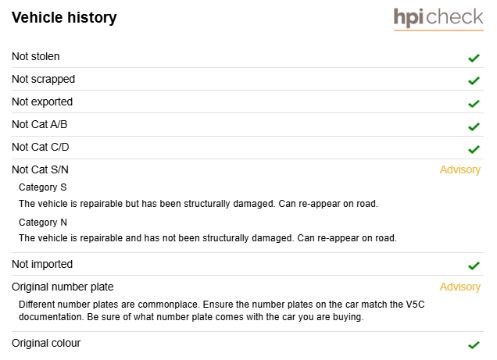Click the green checkmark for Not stolen
Viewport: 497px width, 360px height.
point(474,58)
